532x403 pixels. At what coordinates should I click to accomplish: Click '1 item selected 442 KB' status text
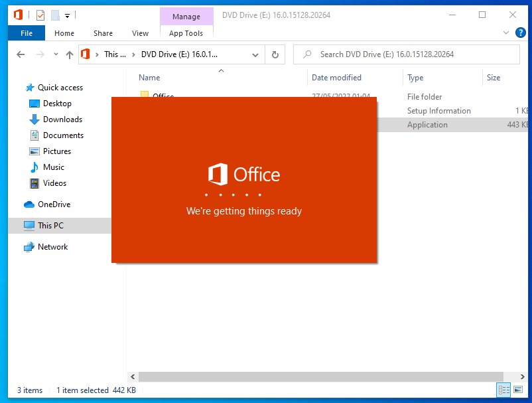click(96, 390)
